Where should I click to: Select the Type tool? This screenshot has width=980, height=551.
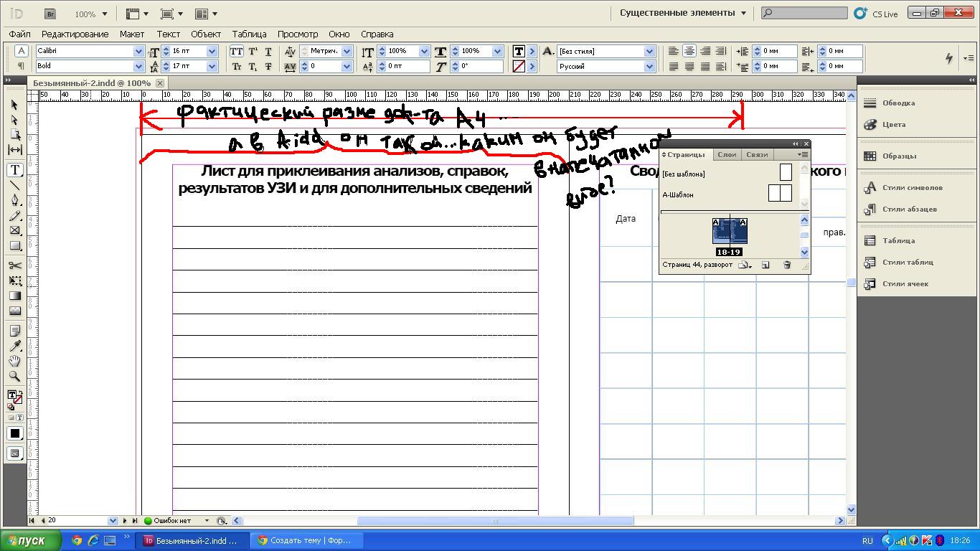point(14,170)
